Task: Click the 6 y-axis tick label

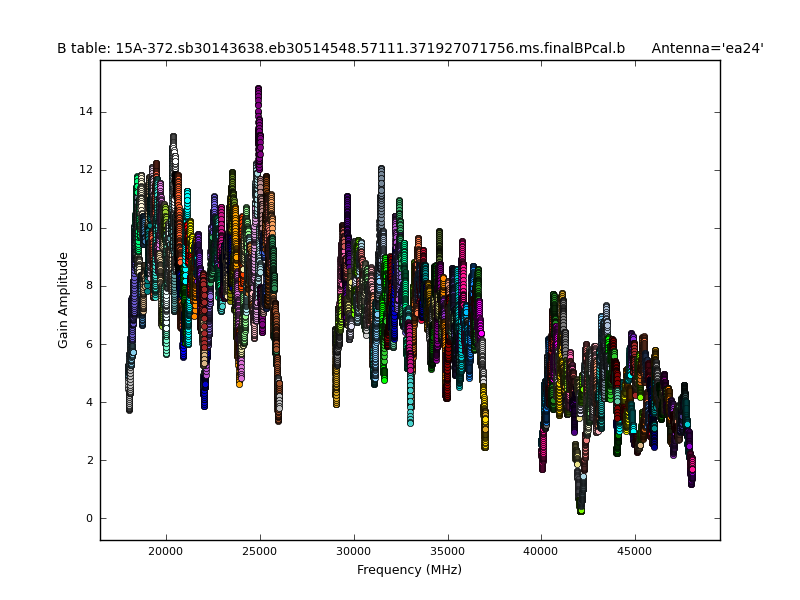Action: click(x=90, y=344)
